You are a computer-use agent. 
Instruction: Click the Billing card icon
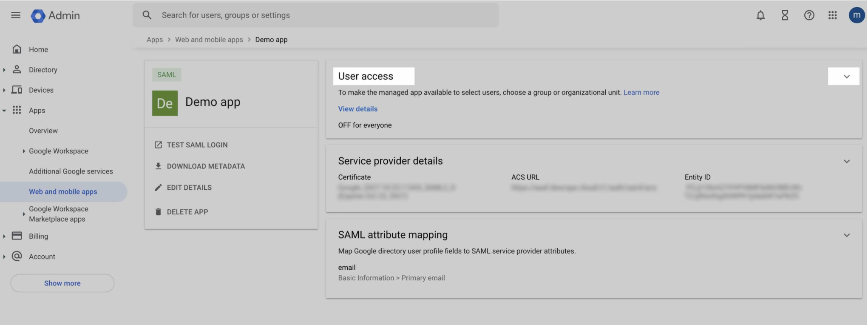(17, 236)
